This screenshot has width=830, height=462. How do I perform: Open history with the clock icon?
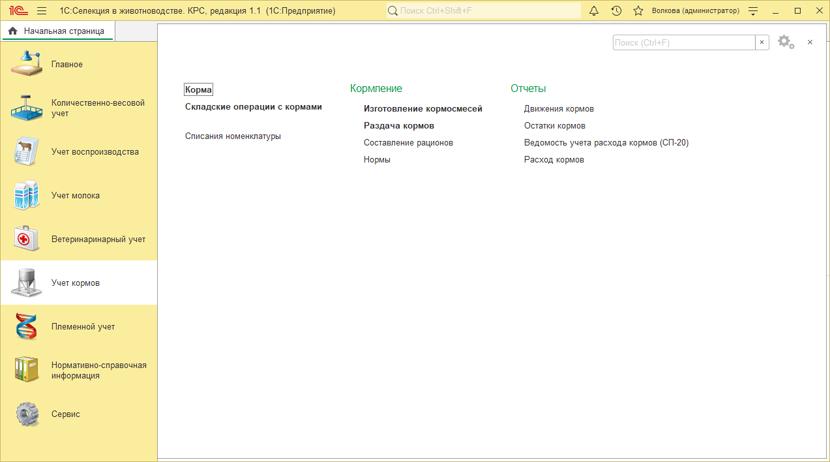[x=616, y=11]
